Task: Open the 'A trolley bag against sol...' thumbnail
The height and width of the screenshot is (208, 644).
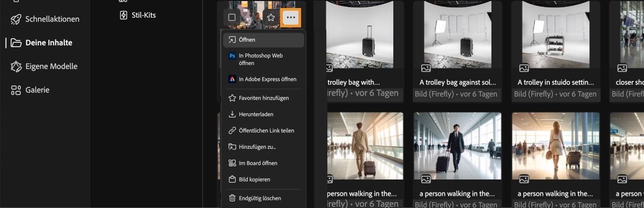Action: click(x=457, y=34)
